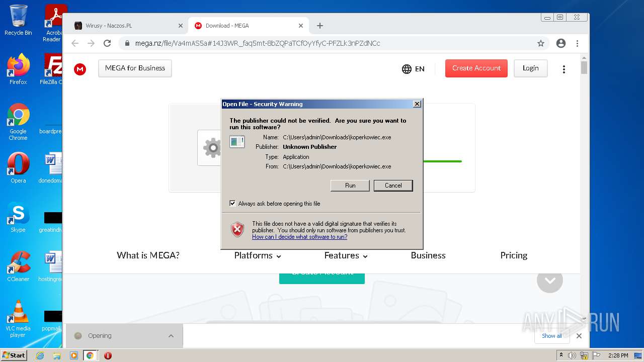Click the volume tray icon
Screen dimensions: 644x362
[x=572, y=355]
